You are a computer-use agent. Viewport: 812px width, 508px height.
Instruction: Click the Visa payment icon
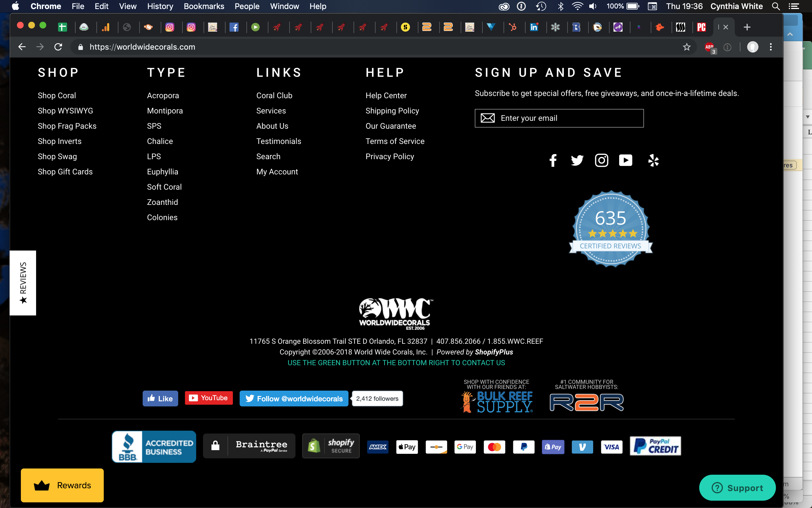(x=611, y=447)
